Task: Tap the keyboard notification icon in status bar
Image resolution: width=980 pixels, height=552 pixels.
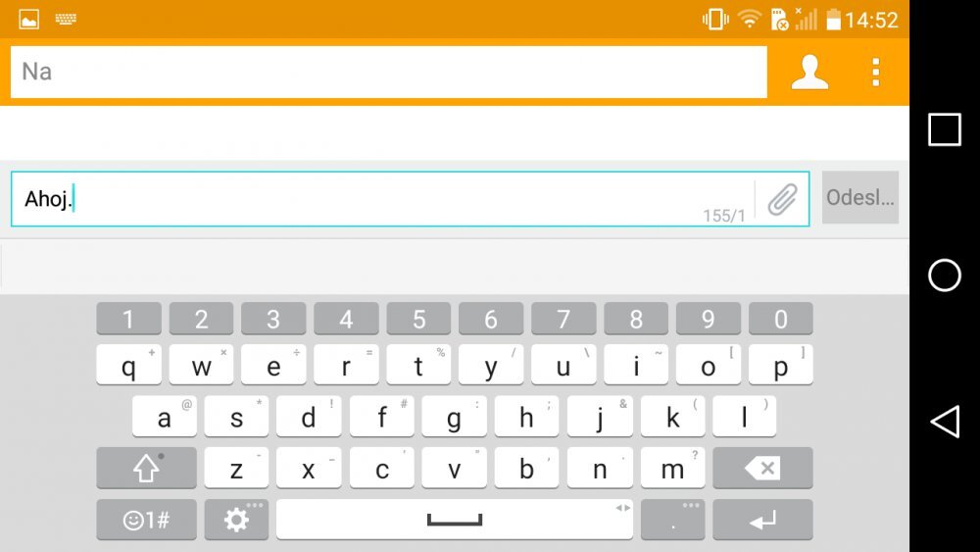Action: point(66,20)
